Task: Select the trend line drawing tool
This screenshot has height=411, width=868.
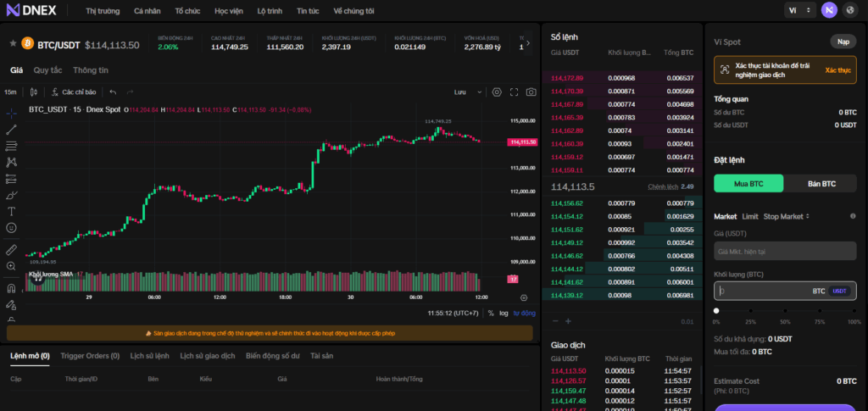Action: tap(12, 130)
